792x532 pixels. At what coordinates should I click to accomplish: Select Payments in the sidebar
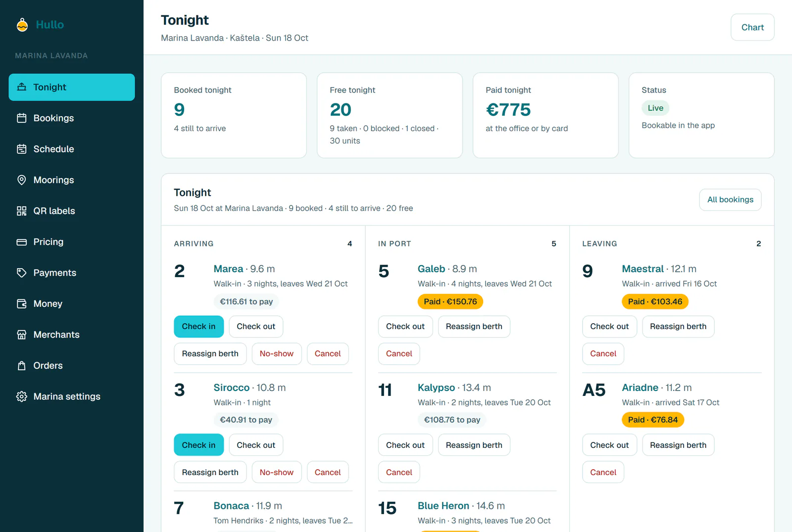[72, 273]
